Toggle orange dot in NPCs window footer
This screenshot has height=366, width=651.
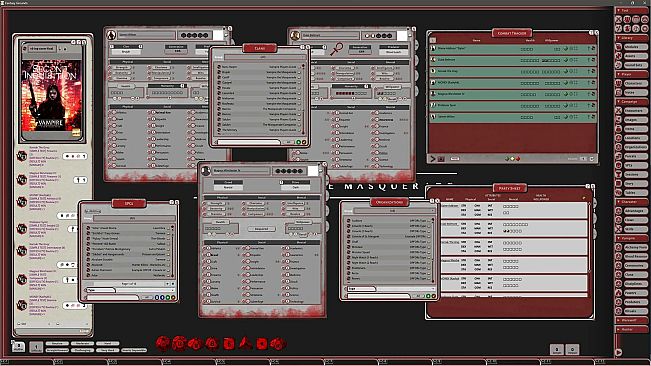pyautogui.click(x=173, y=298)
